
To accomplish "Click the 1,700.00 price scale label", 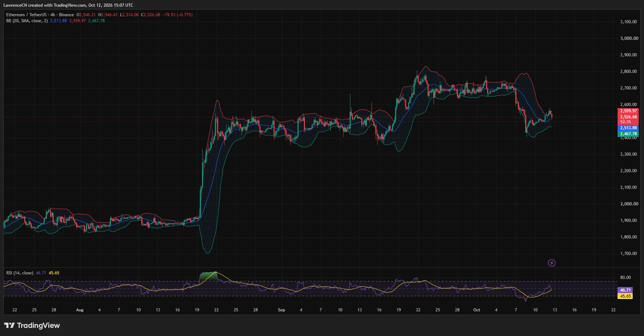I will (x=628, y=254).
